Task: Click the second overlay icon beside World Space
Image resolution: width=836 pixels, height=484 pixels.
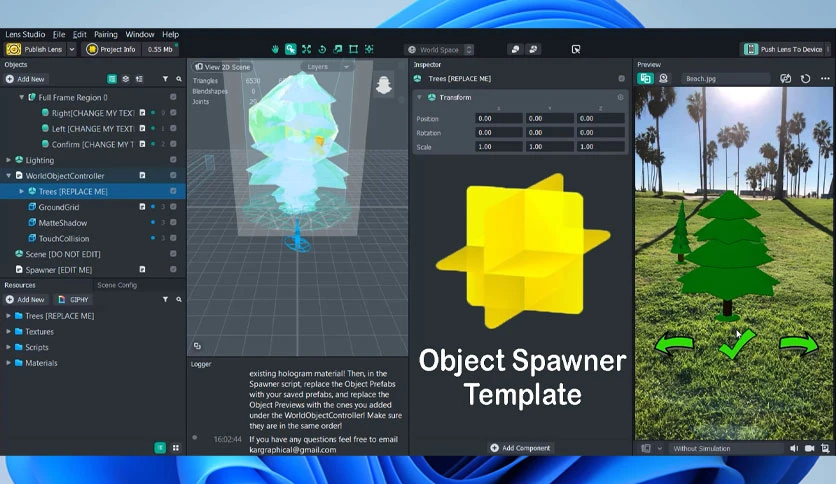Action: [533, 49]
